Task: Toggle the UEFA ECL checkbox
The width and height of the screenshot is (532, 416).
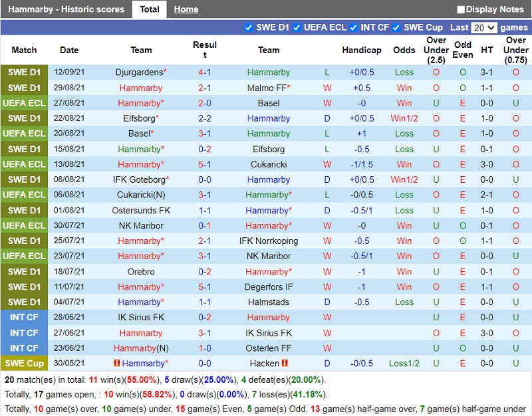Action: coord(297,27)
